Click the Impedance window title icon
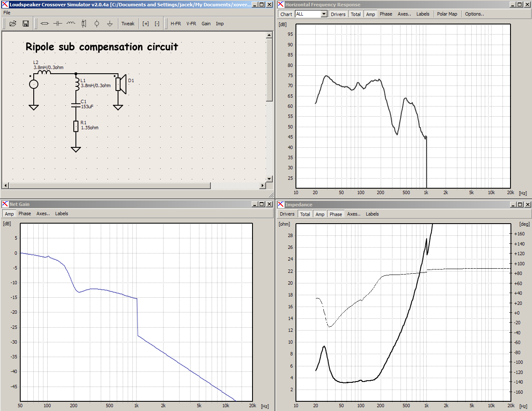The width and height of the screenshot is (532, 411). click(x=281, y=205)
